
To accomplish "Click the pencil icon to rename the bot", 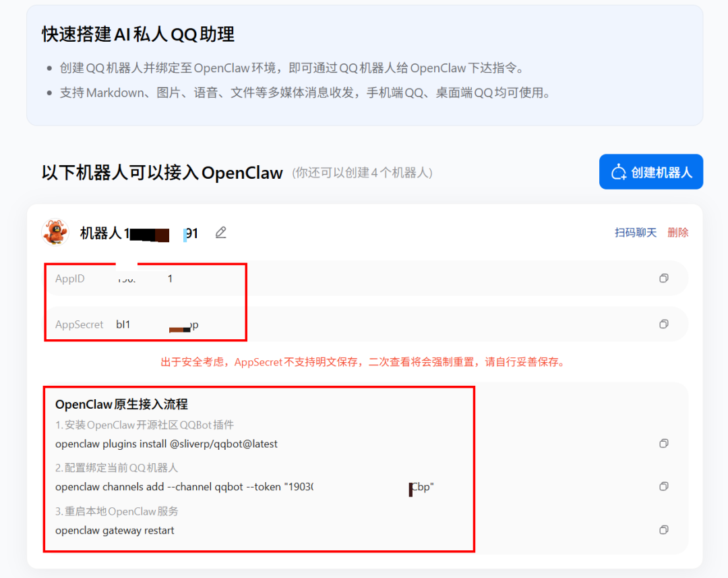I will [220, 232].
